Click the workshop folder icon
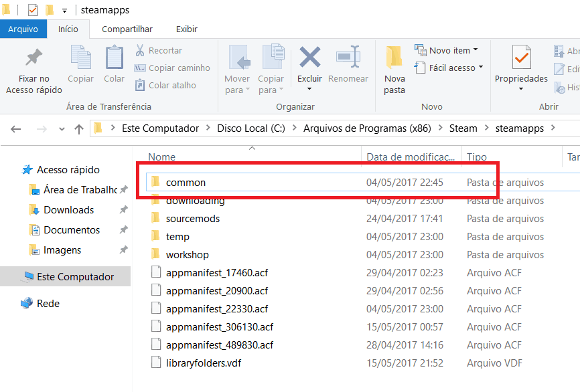This screenshot has height=392, width=580. [x=156, y=254]
